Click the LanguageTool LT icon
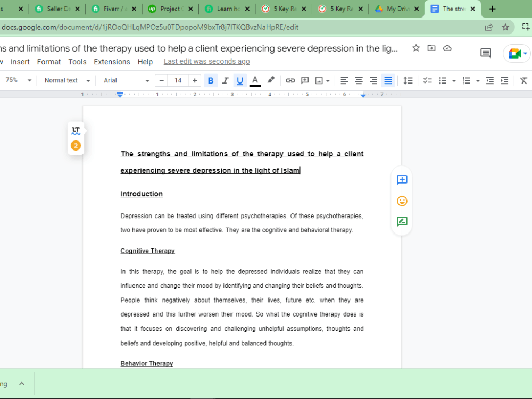532x399 pixels. [76, 130]
